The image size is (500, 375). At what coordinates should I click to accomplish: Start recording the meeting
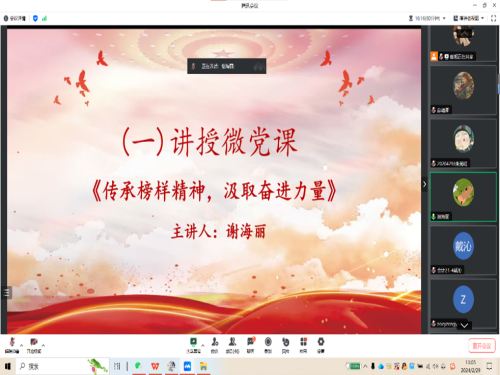tap(268, 345)
